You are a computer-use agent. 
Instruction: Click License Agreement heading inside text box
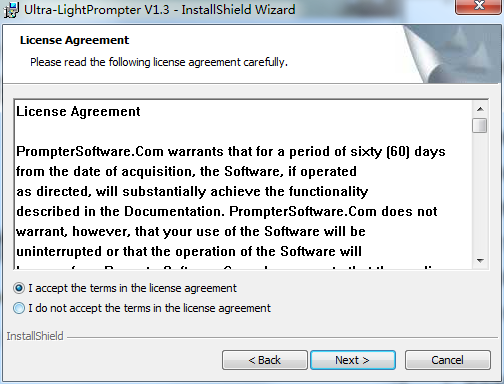tap(78, 111)
